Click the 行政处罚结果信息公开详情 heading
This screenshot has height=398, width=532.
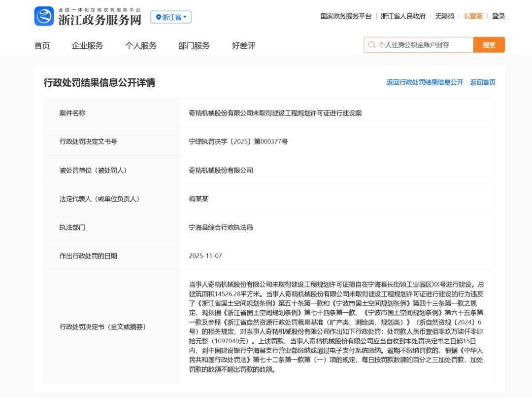click(100, 82)
